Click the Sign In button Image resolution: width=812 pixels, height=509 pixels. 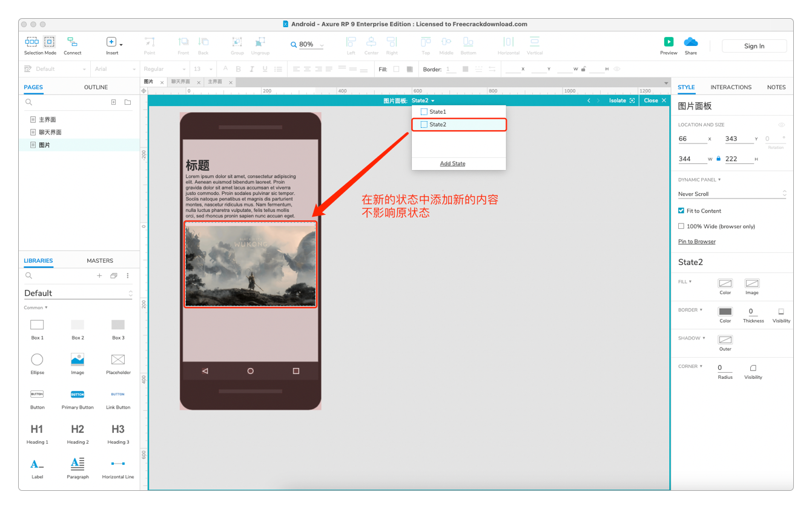pyautogui.click(x=754, y=46)
